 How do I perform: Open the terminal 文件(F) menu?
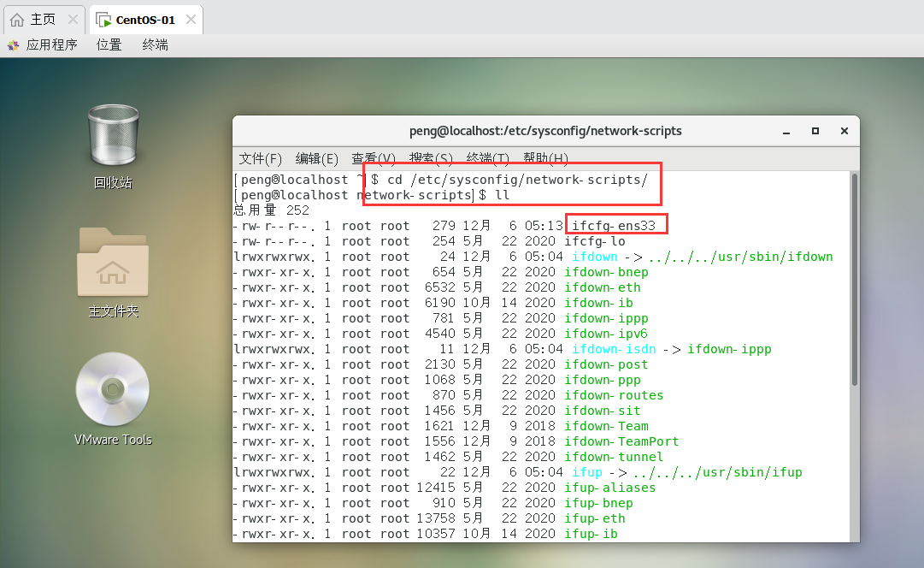(261, 158)
